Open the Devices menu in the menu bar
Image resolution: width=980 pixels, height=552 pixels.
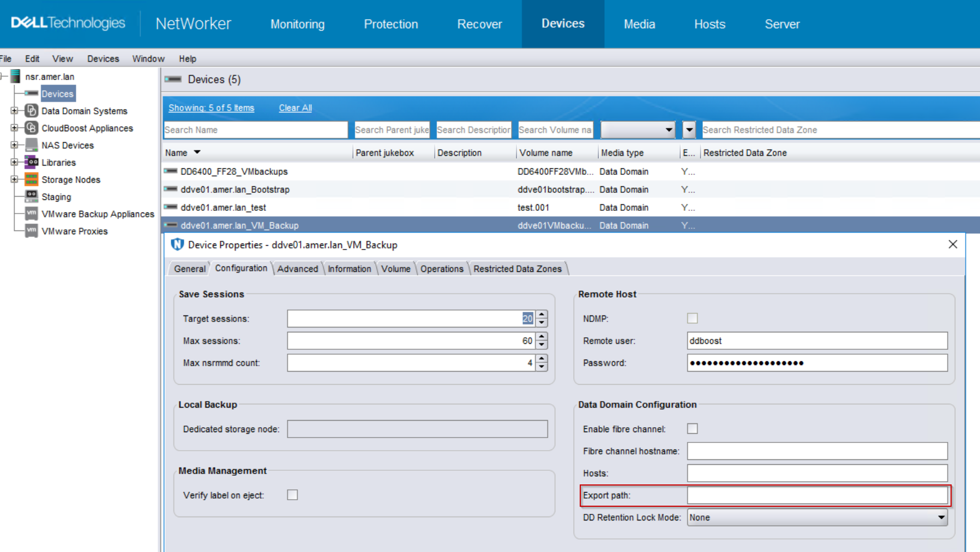pyautogui.click(x=103, y=58)
